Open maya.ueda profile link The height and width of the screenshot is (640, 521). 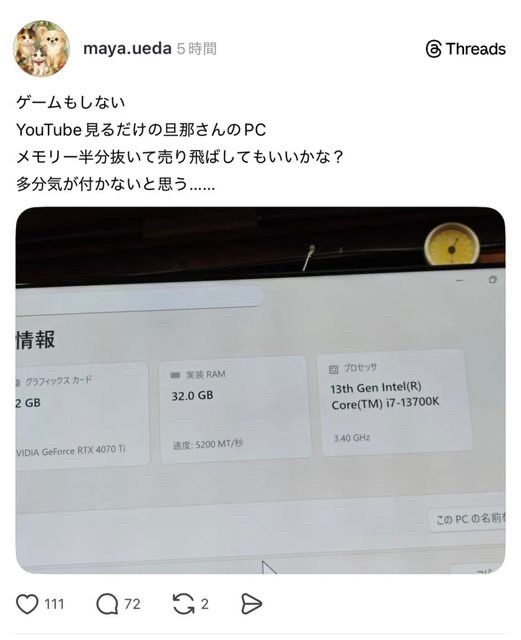(x=127, y=49)
